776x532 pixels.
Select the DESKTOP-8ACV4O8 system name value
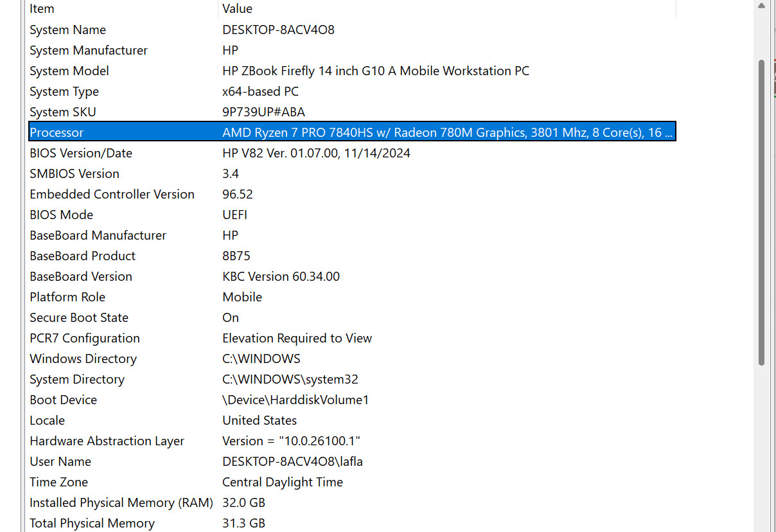tap(278, 30)
